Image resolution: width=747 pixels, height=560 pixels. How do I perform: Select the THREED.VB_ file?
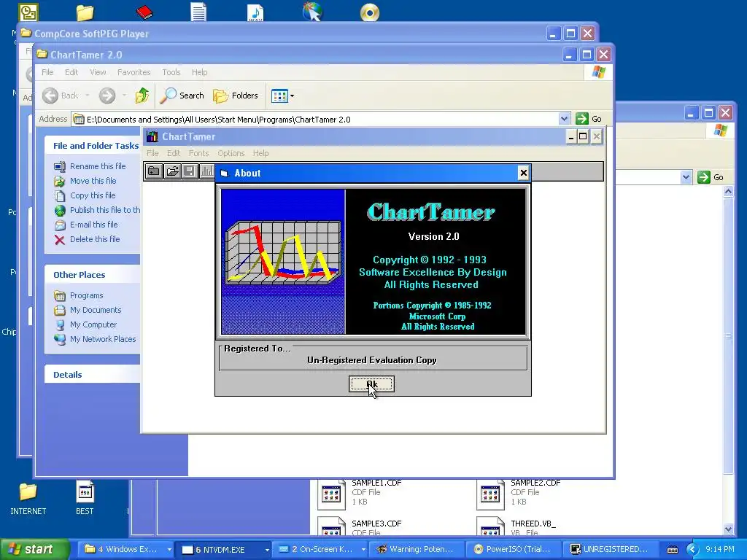coord(516,526)
